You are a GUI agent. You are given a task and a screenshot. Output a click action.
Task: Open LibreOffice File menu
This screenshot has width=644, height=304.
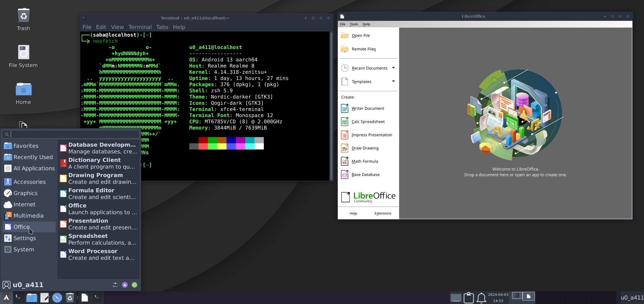[x=342, y=24]
